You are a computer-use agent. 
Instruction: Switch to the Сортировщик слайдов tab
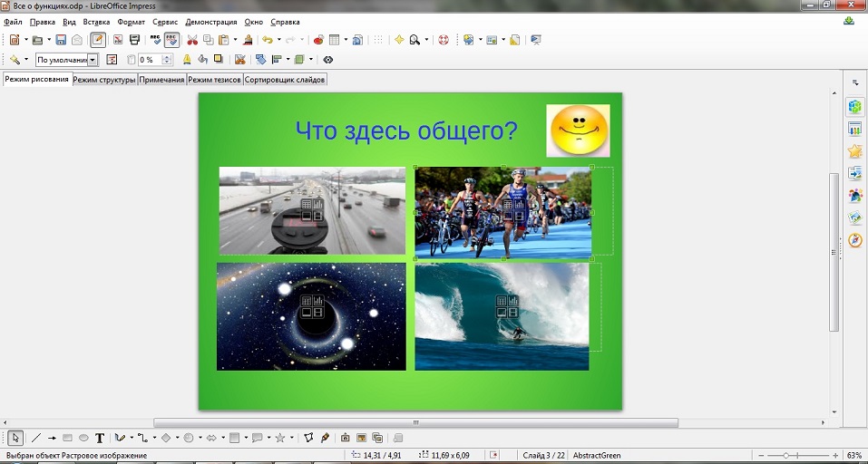(x=285, y=80)
